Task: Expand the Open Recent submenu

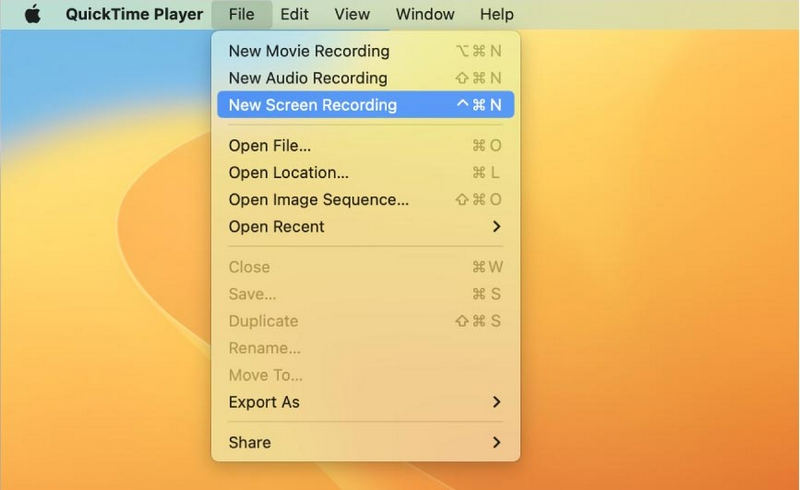Action: pos(276,227)
